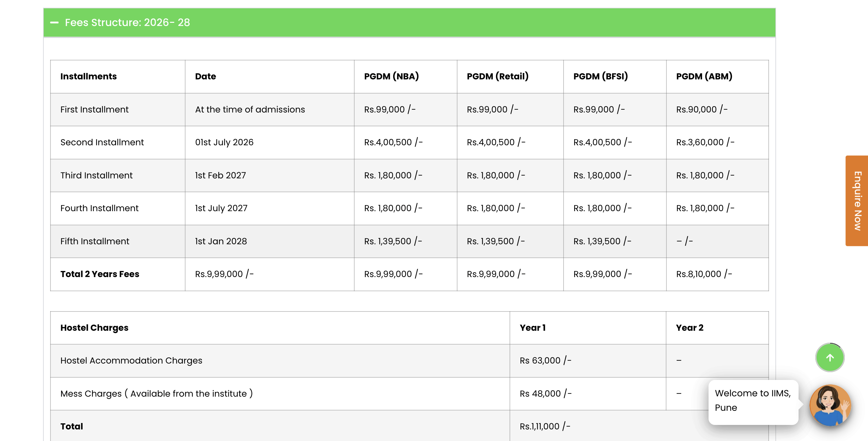This screenshot has width=868, height=441.
Task: Click the PGDM (BFSI) column header
Action: (601, 76)
